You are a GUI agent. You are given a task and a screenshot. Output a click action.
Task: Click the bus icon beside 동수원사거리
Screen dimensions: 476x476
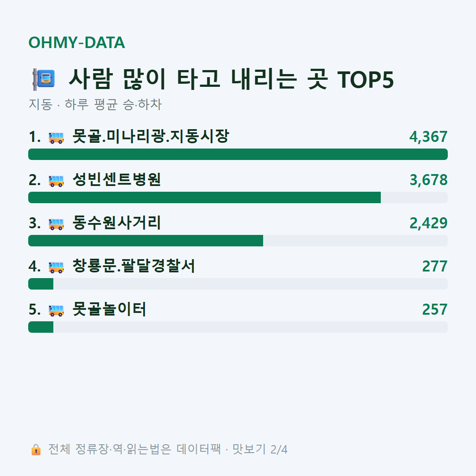56,224
